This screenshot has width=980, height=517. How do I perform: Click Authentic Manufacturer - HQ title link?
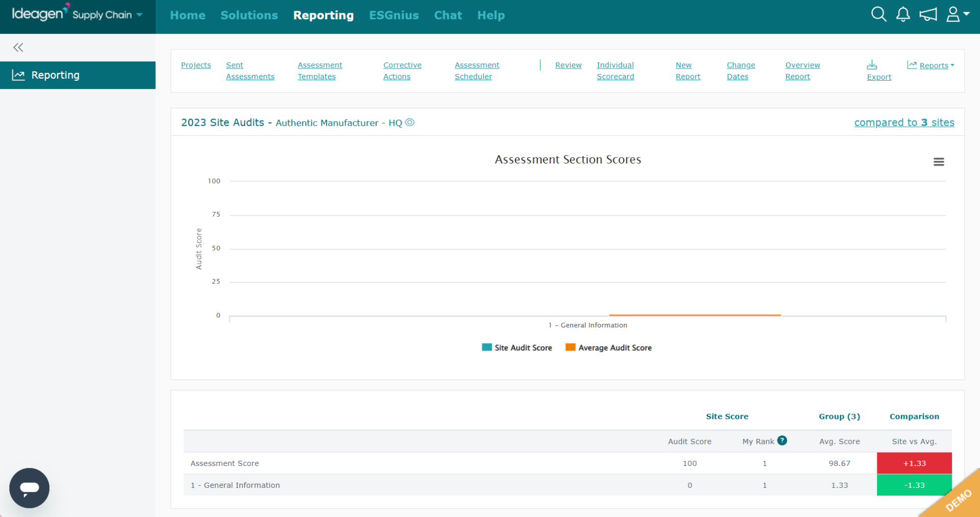[339, 123]
